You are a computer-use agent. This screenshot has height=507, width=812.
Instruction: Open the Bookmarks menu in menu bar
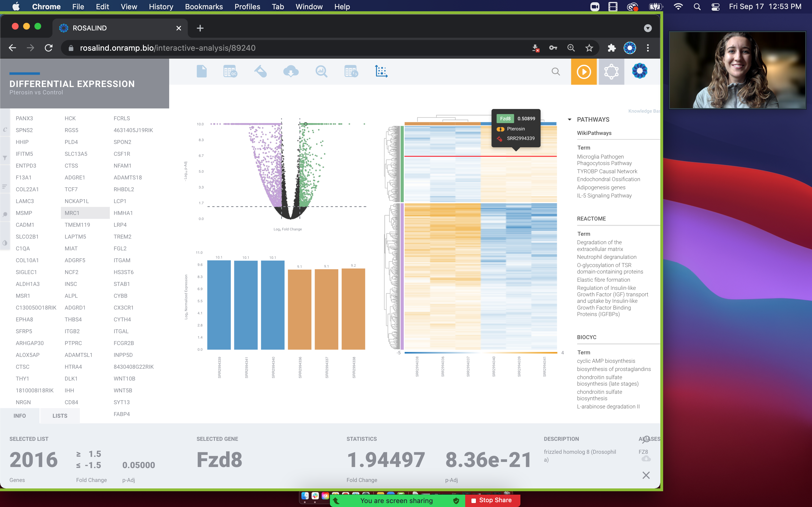click(204, 7)
